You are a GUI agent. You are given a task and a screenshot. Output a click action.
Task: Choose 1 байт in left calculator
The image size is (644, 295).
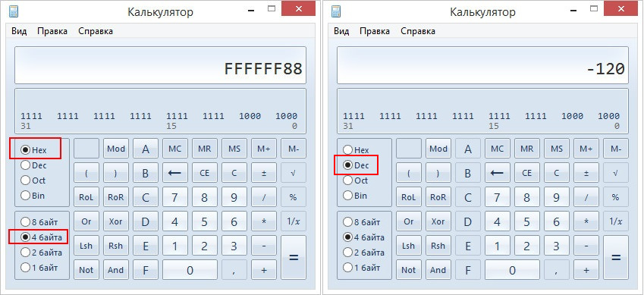tap(39, 268)
